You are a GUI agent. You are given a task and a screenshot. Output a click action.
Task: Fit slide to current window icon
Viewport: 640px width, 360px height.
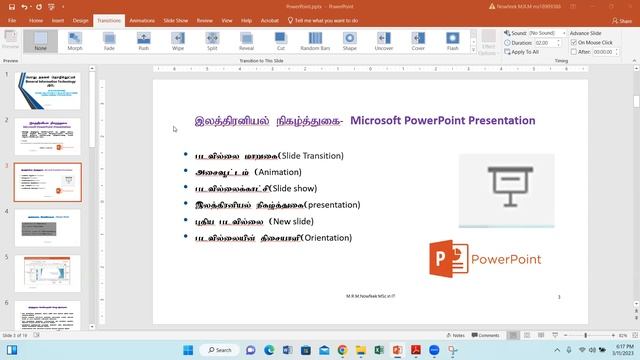click(x=635, y=335)
